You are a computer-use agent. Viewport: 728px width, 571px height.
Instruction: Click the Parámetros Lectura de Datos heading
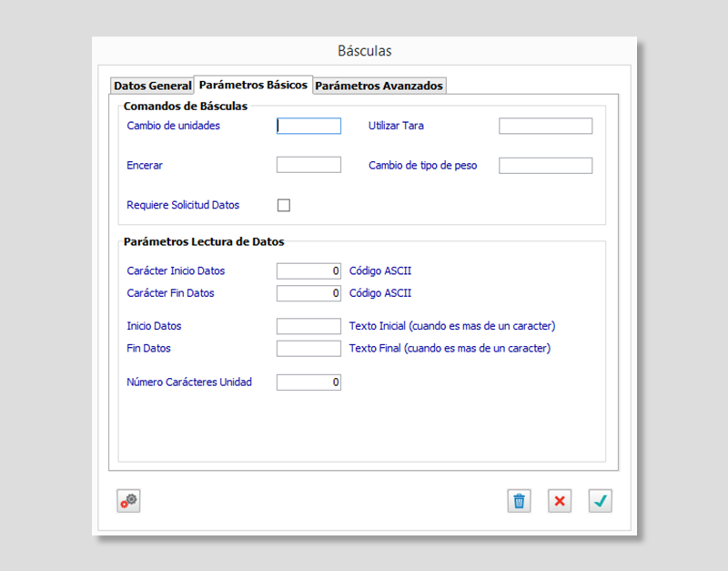pyautogui.click(x=204, y=242)
